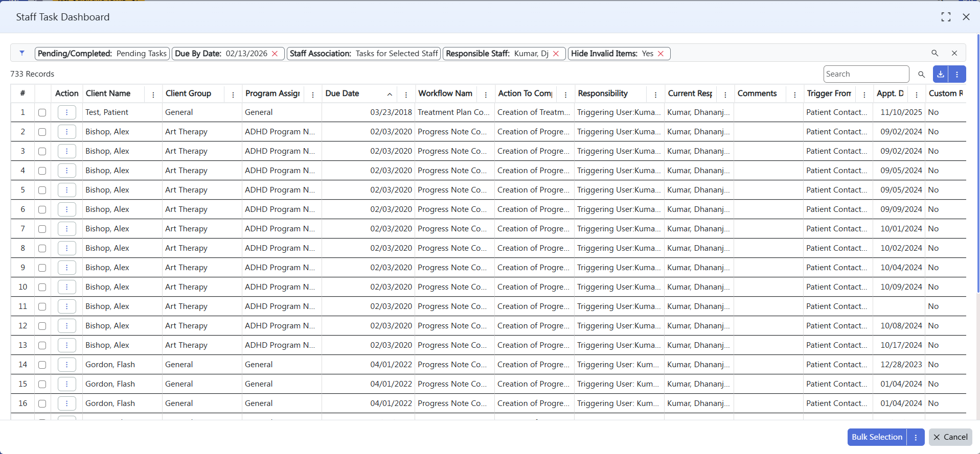Remove the Responsible Staff filter chip
The height and width of the screenshot is (454, 980).
tap(556, 54)
